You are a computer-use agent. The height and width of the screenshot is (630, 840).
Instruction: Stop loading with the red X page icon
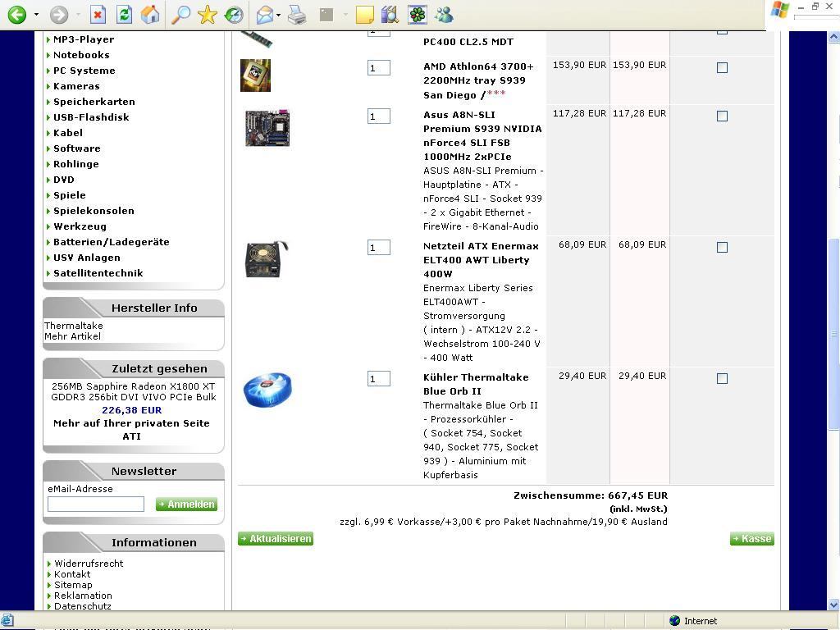[x=98, y=15]
